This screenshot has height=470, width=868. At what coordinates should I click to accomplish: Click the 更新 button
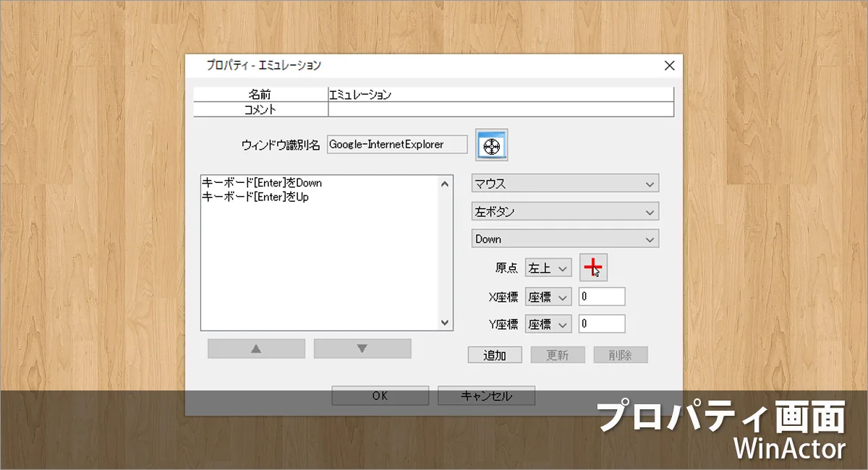point(558,355)
